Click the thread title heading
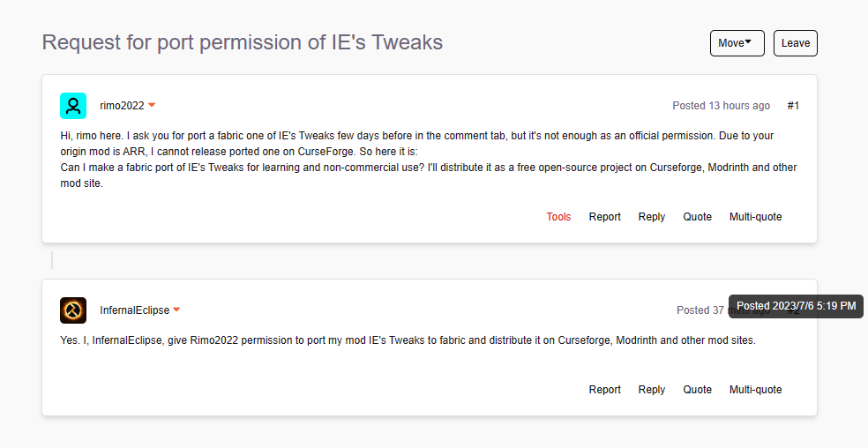Image resolution: width=868 pixels, height=448 pixels. click(243, 42)
